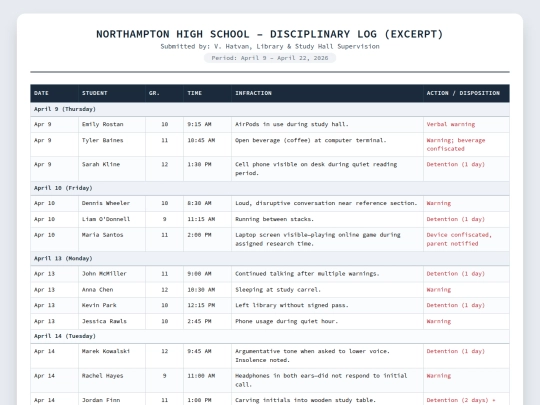Select student name Dennis Wheeler
The height and width of the screenshot is (405, 540).
click(106, 203)
